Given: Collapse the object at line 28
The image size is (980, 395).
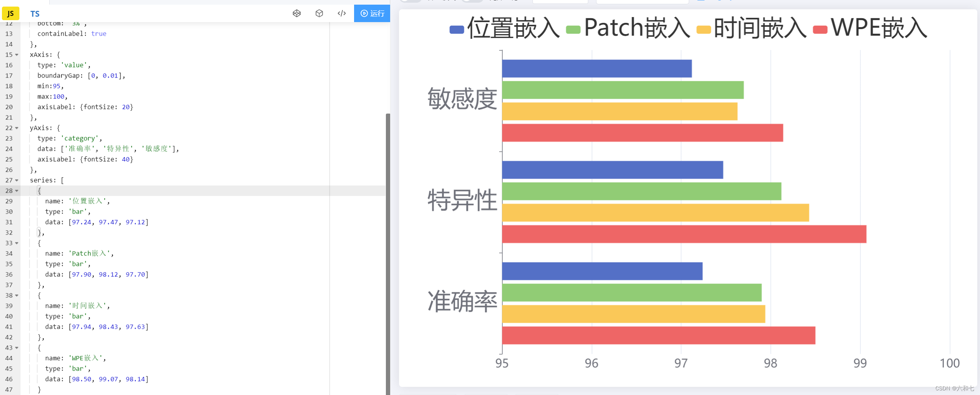Looking at the screenshot, I should point(17,191).
